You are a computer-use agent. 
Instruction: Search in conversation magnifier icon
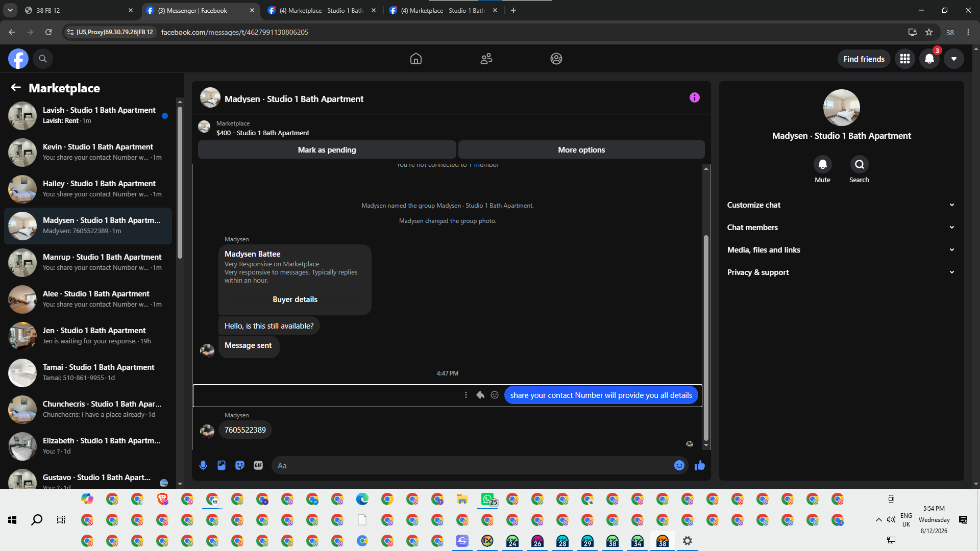(860, 164)
